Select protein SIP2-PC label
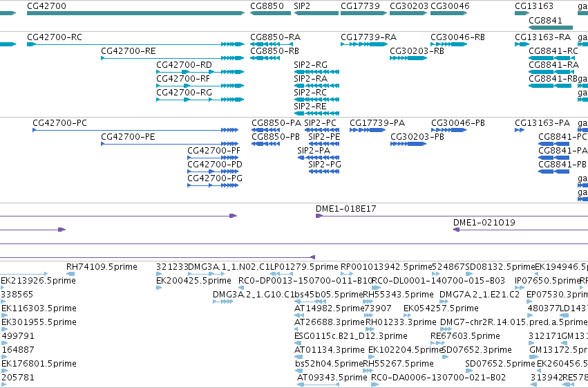This screenshot has height=388, width=588. click(320, 123)
